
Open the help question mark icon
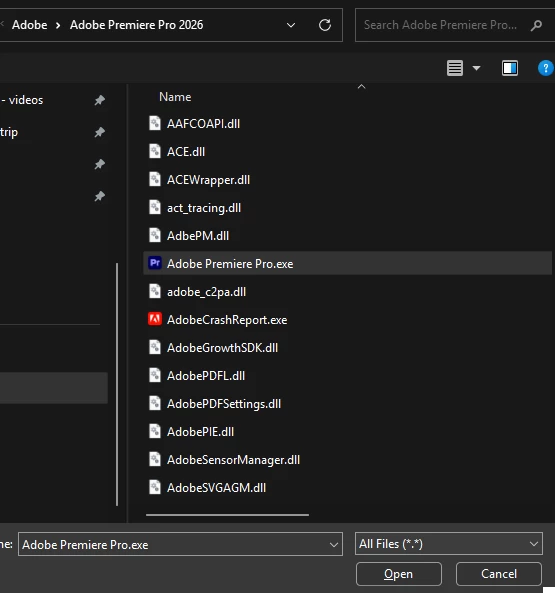546,68
